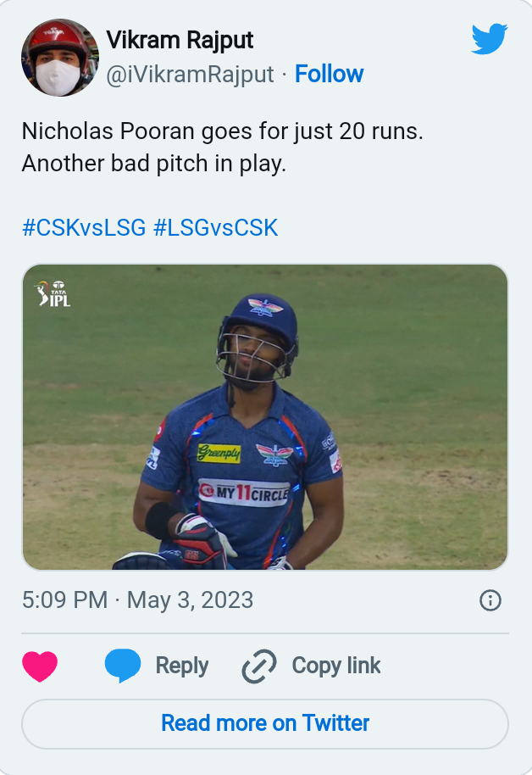The width and height of the screenshot is (532, 775).
Task: Click the chain link icon
Action: point(259,666)
